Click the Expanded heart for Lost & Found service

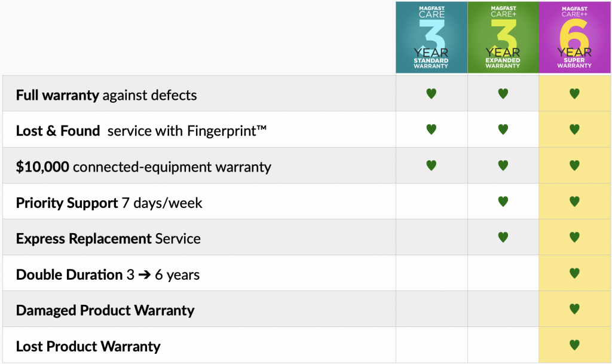503,129
